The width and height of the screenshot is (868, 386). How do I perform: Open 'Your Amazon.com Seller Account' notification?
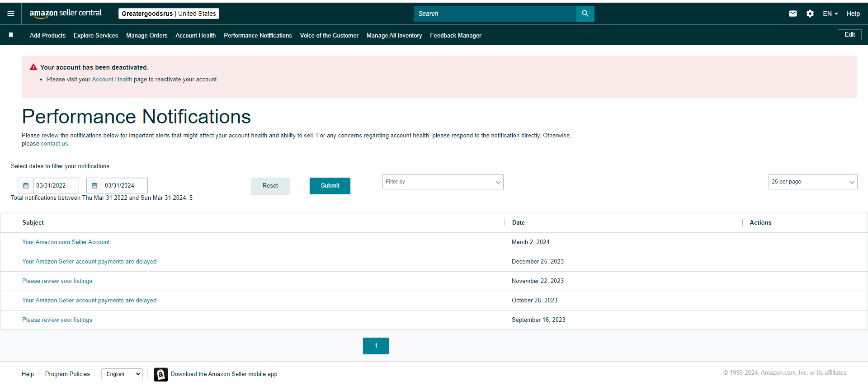click(x=66, y=242)
